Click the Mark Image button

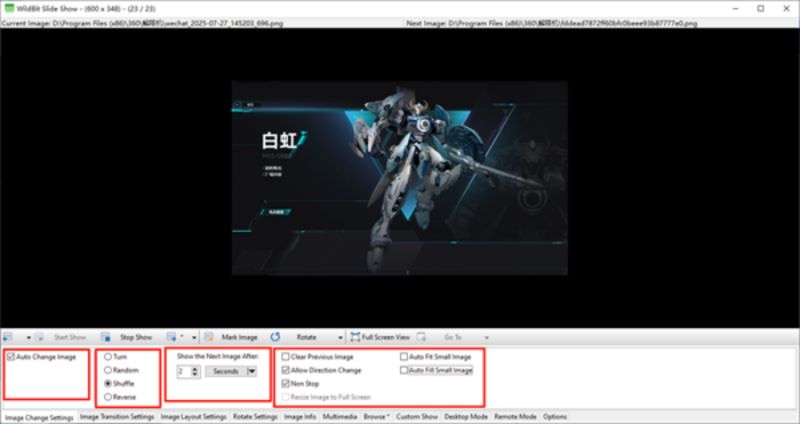click(x=232, y=337)
